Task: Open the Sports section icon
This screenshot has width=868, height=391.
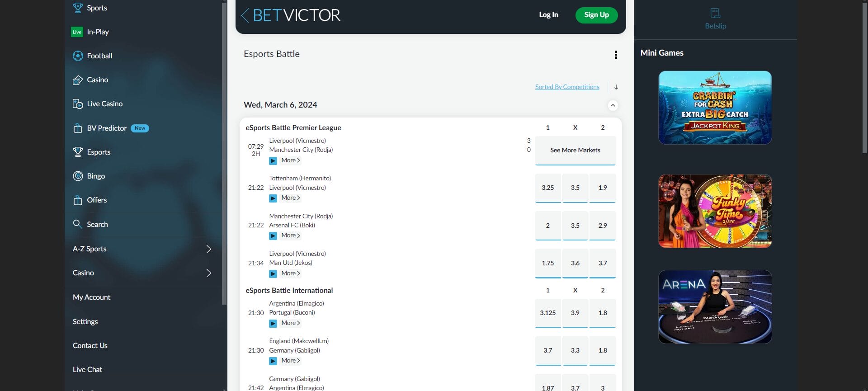Action: 77,7
